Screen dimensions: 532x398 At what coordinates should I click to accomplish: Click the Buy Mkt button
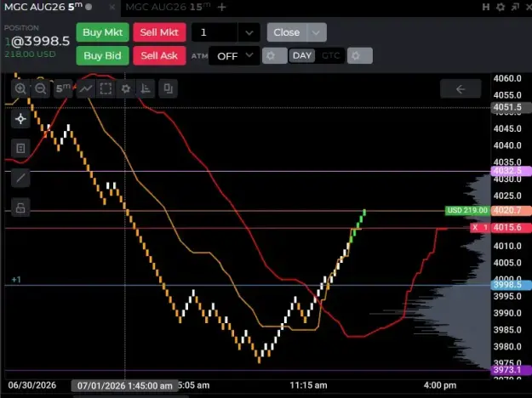point(102,32)
